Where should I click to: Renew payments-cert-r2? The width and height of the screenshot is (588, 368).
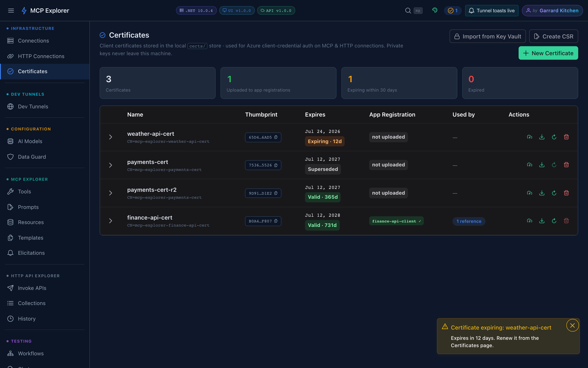click(x=554, y=193)
